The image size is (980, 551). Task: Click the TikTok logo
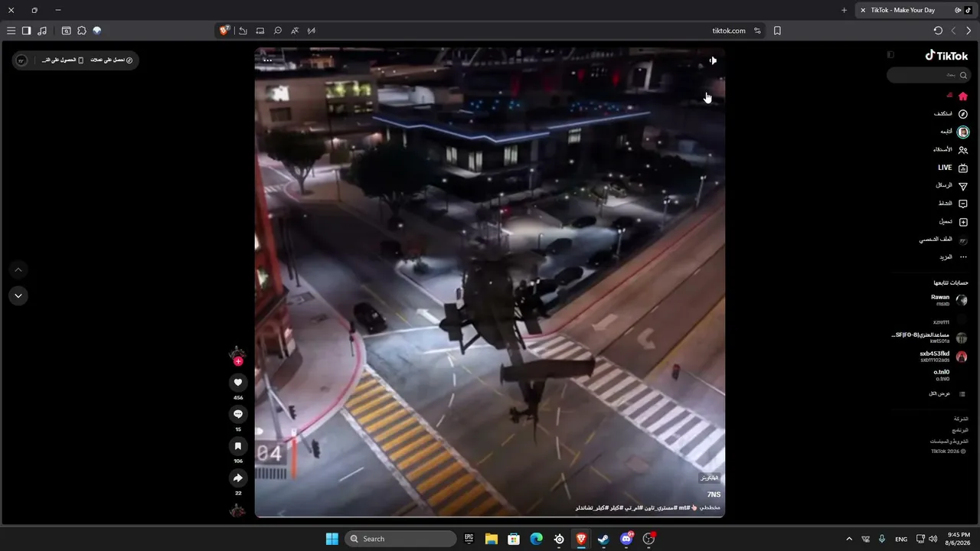click(x=946, y=55)
